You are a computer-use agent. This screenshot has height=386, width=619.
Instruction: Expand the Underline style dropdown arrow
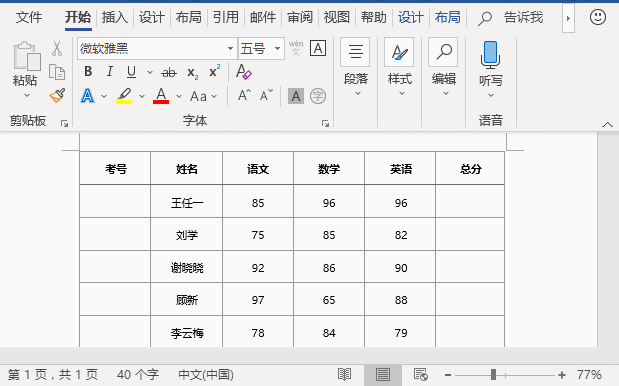(x=150, y=72)
